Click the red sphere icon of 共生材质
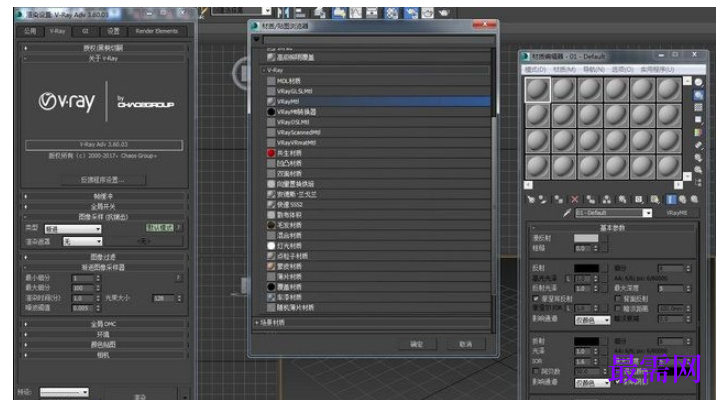The image size is (720, 400). (271, 153)
